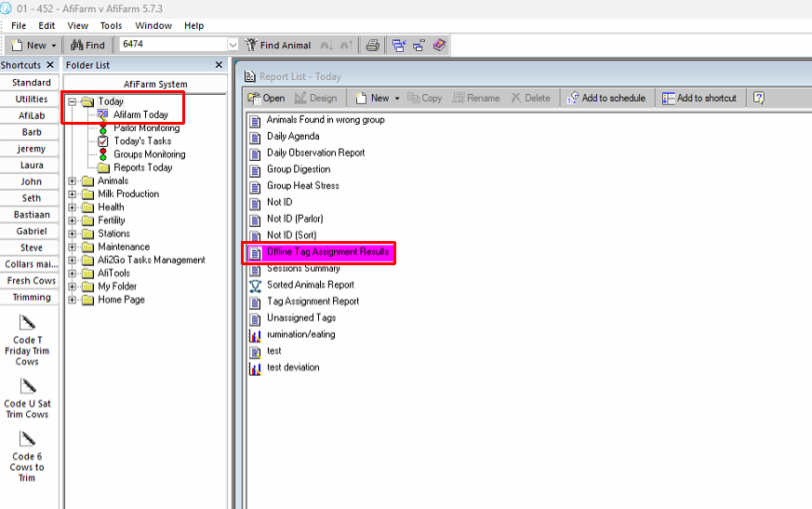Expand the Afi2Go Tasks Management node
Image resolution: width=812 pixels, height=509 pixels.
click(x=73, y=261)
